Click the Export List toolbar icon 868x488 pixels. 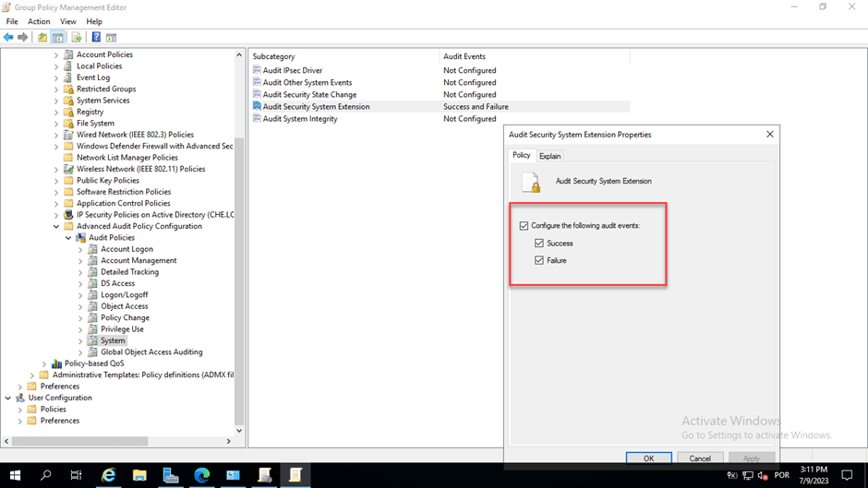pos(77,38)
